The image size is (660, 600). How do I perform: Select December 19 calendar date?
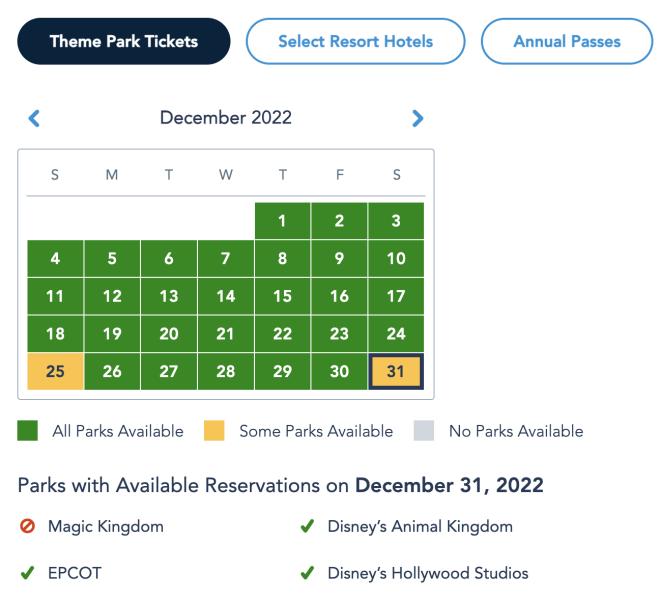coord(112,334)
